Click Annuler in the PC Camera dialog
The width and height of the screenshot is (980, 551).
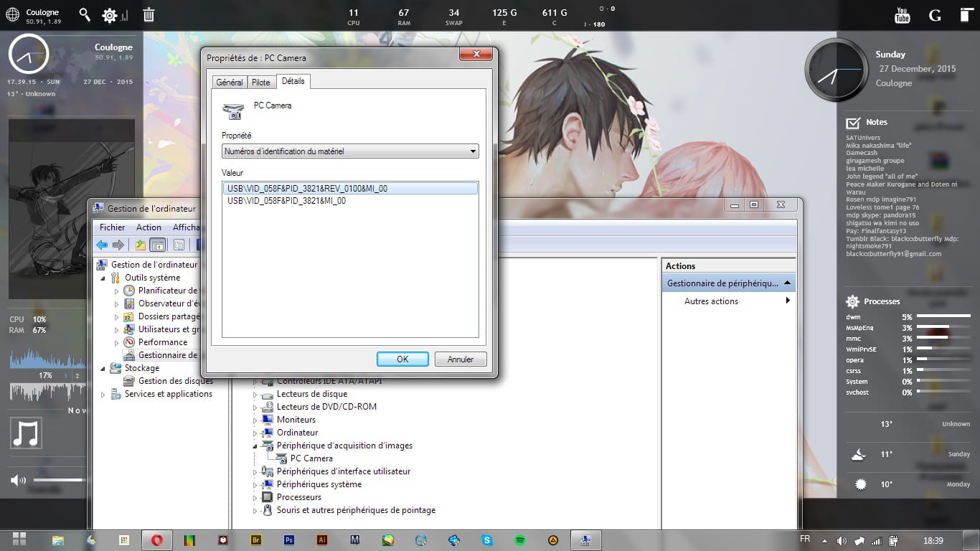[x=461, y=359]
